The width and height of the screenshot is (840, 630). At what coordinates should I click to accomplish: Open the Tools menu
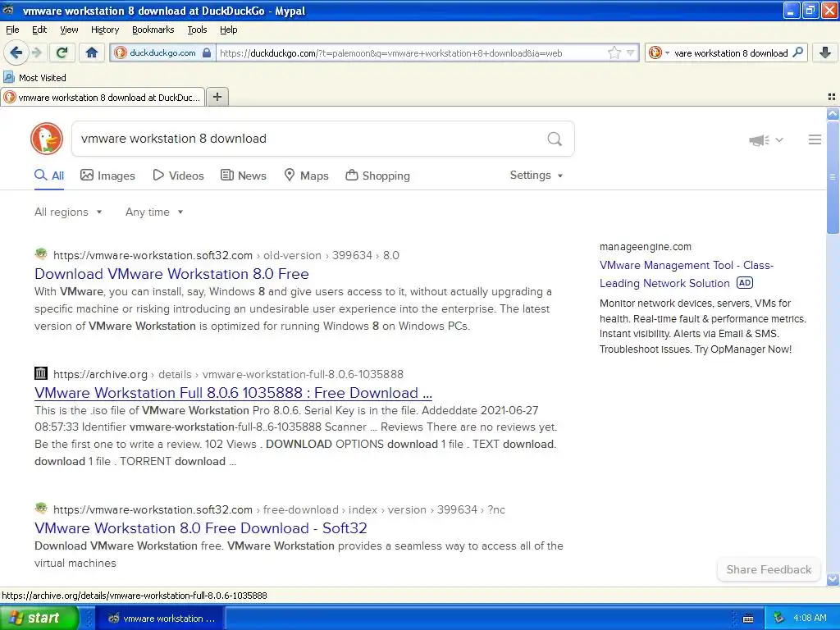[x=197, y=30]
